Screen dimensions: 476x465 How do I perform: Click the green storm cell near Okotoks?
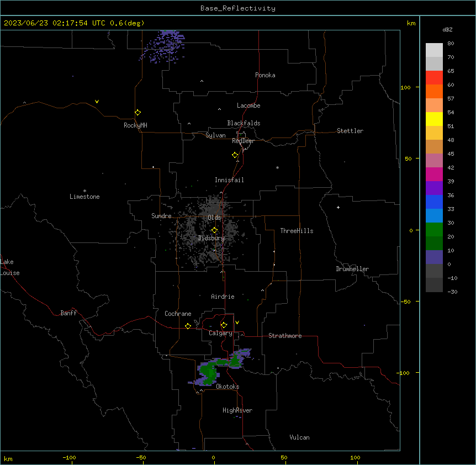click(208, 373)
